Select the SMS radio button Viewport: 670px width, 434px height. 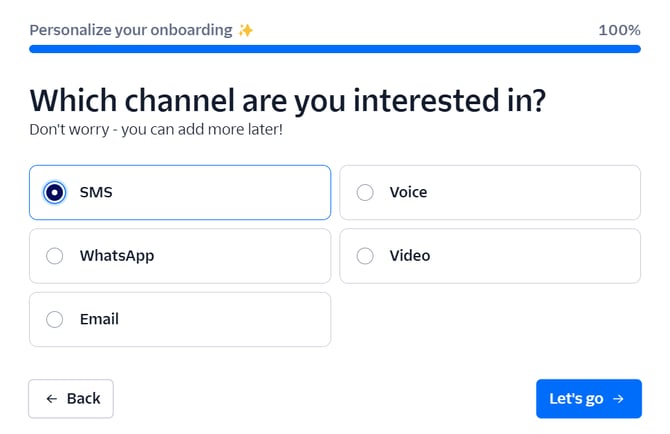click(54, 193)
